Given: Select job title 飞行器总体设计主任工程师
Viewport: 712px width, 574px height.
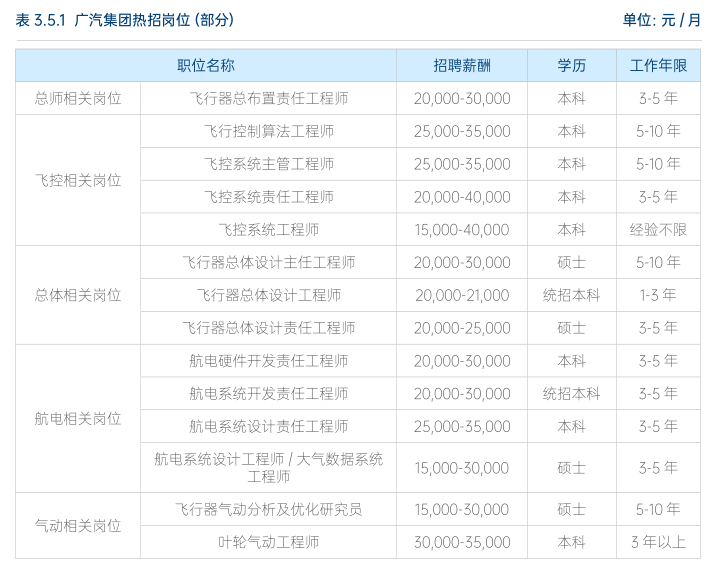Looking at the screenshot, I should point(269,262).
